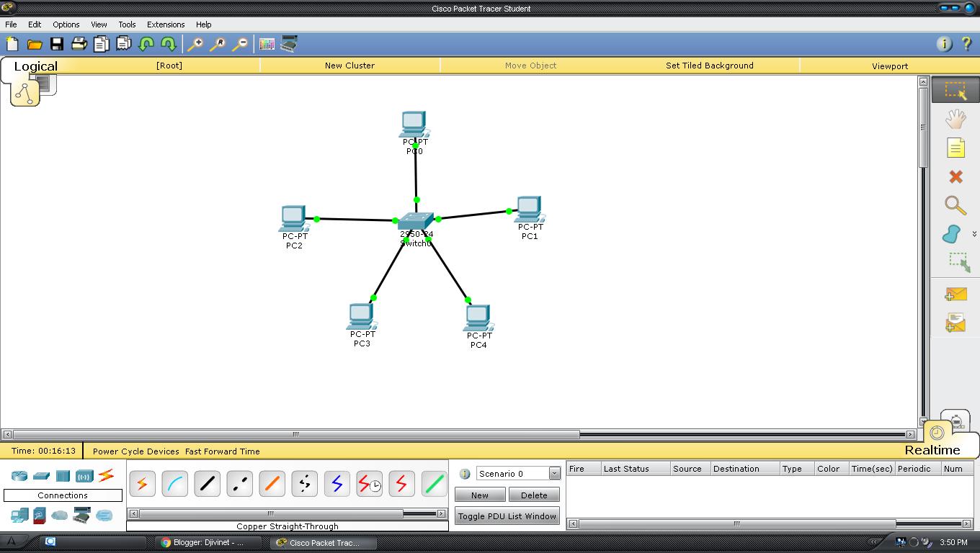The width and height of the screenshot is (980, 553).
Task: Redo the last undone action
Action: (x=168, y=44)
